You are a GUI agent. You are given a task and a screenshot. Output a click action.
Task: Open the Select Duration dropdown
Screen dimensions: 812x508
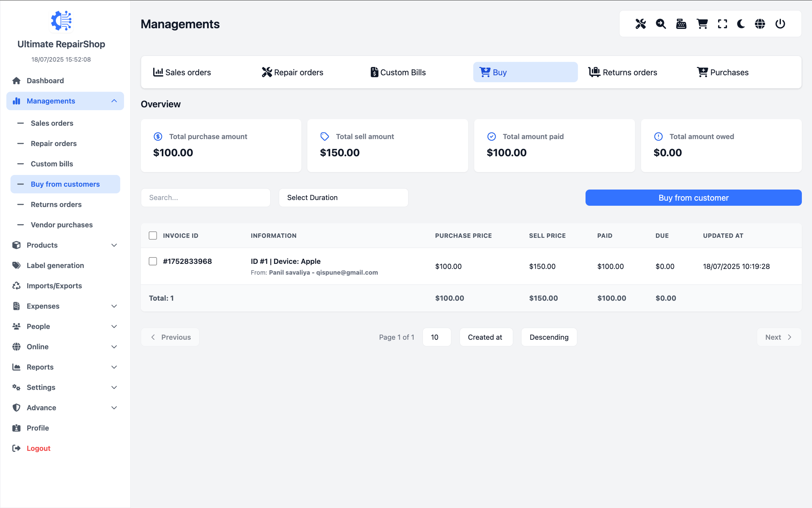point(343,198)
